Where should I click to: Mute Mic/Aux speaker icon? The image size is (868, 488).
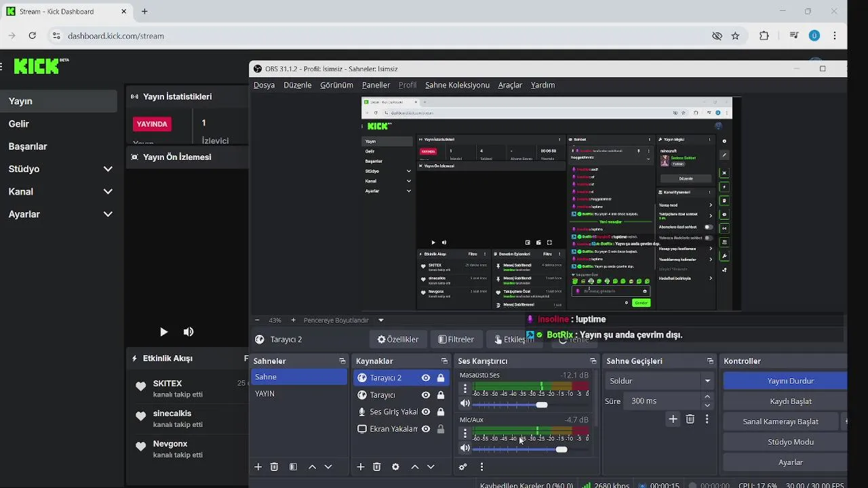[465, 449]
